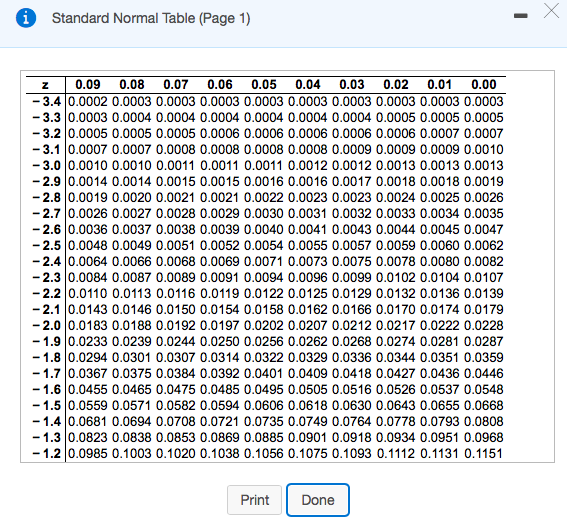Click the 0.03 column header

pyautogui.click(x=352, y=85)
